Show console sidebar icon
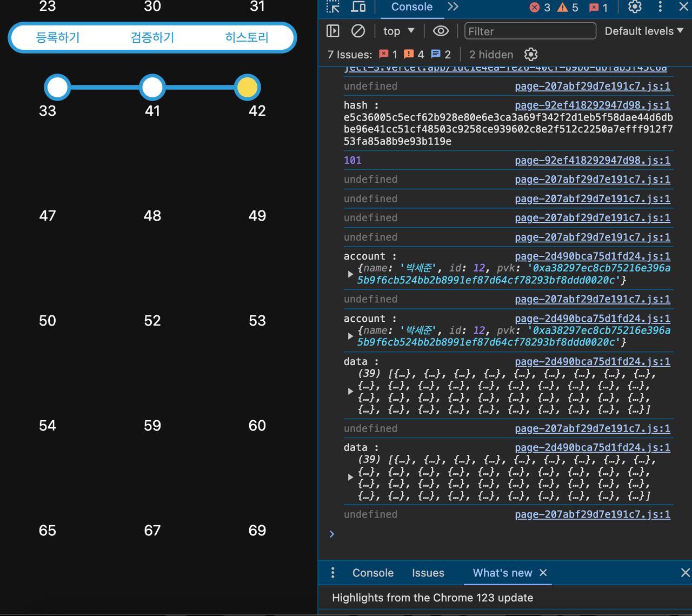The image size is (692, 616). pos(333,31)
